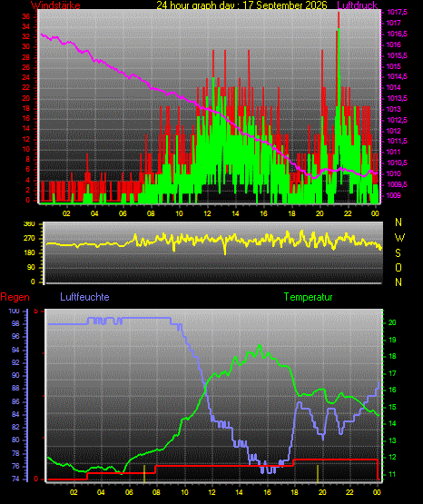This screenshot has height=504, width=423.
Task: Click the W compass letter
Action: tap(399, 238)
